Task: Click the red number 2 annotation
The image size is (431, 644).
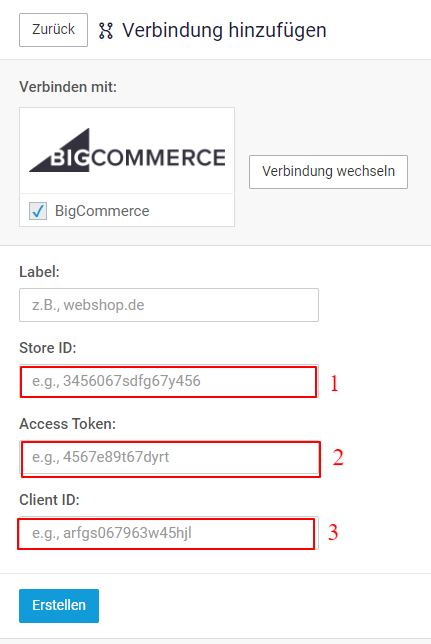Action: click(338, 458)
